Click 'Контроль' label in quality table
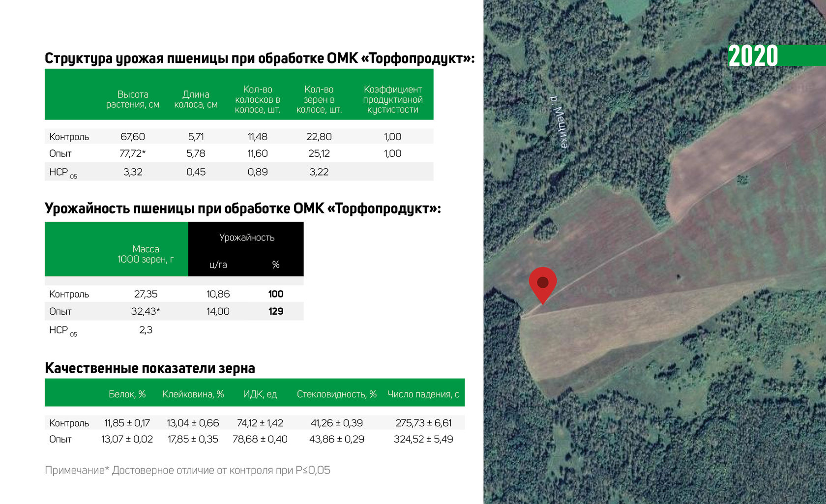The height and width of the screenshot is (504, 826). click(x=69, y=423)
